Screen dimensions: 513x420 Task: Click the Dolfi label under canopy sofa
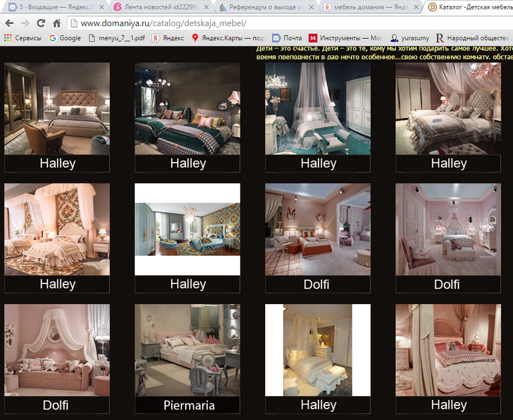[56, 405]
